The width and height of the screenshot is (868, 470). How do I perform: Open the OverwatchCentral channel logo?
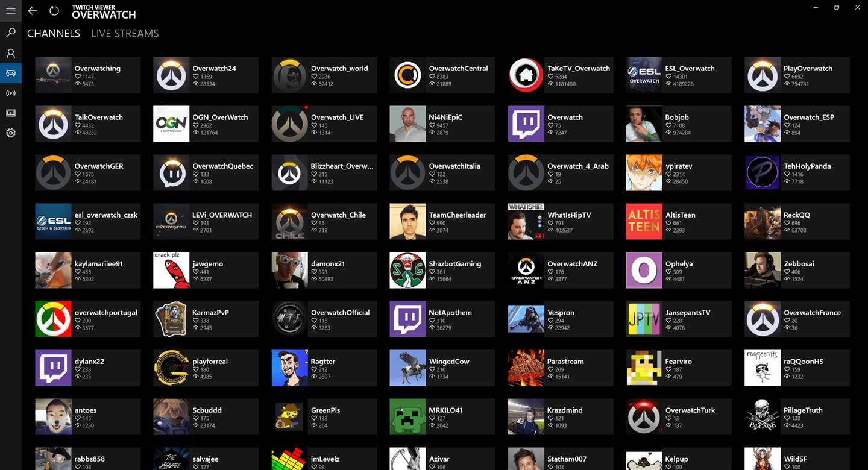pos(407,75)
